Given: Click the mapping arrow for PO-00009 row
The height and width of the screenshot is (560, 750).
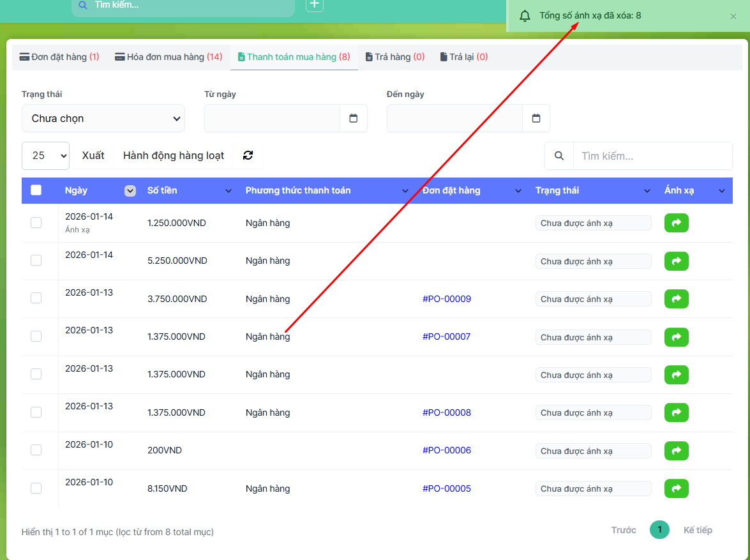Looking at the screenshot, I should [x=676, y=299].
